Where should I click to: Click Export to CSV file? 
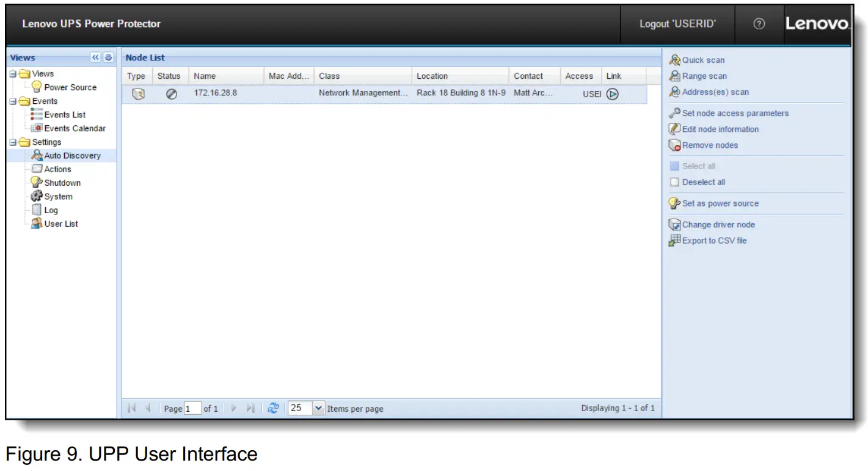715,240
